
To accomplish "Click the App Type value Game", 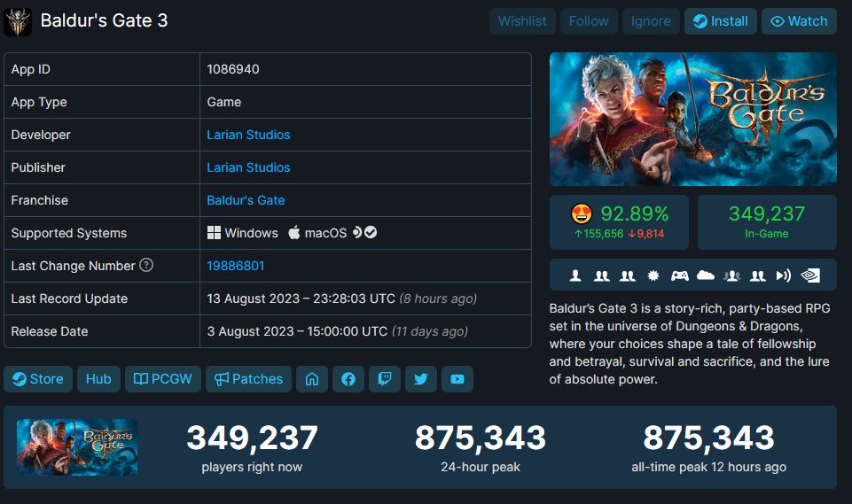I will [224, 102].
